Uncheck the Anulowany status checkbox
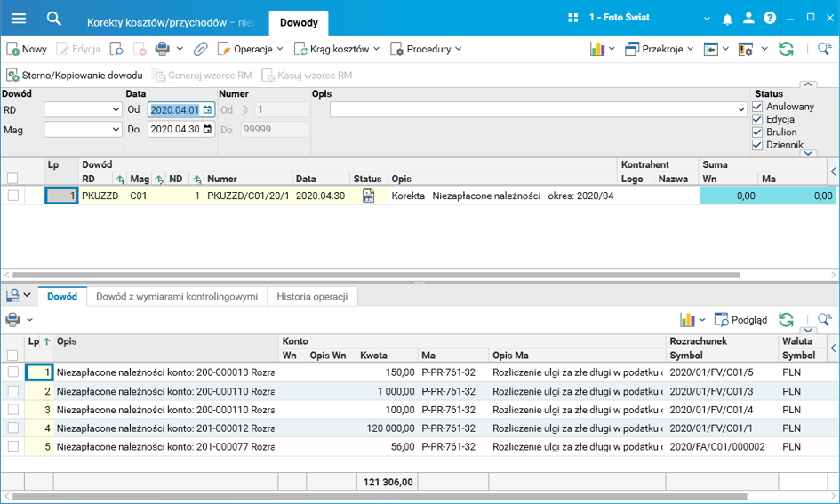Image resolution: width=840 pixels, height=504 pixels. point(757,107)
